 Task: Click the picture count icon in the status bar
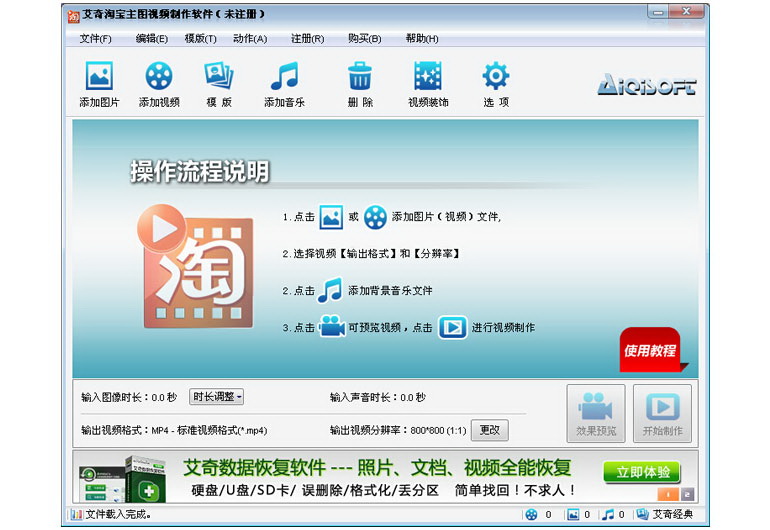point(573,514)
